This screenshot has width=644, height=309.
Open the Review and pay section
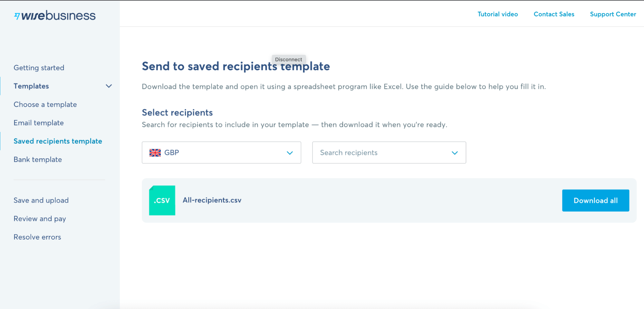40,218
